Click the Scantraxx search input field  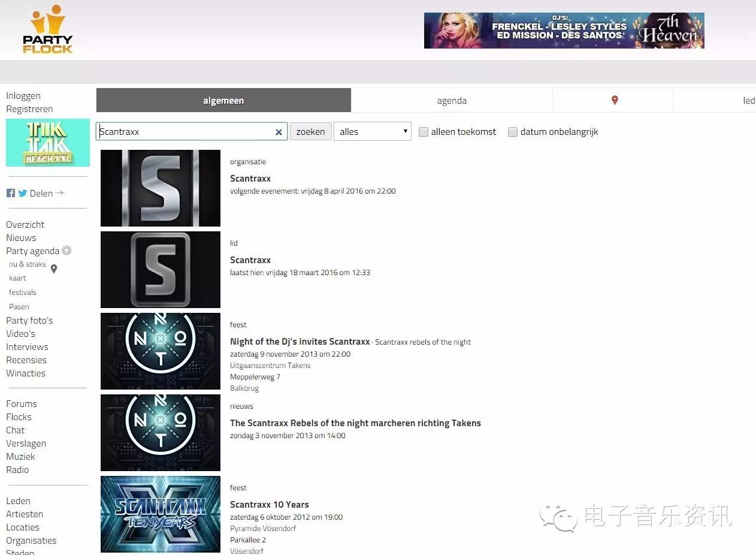pyautogui.click(x=186, y=132)
